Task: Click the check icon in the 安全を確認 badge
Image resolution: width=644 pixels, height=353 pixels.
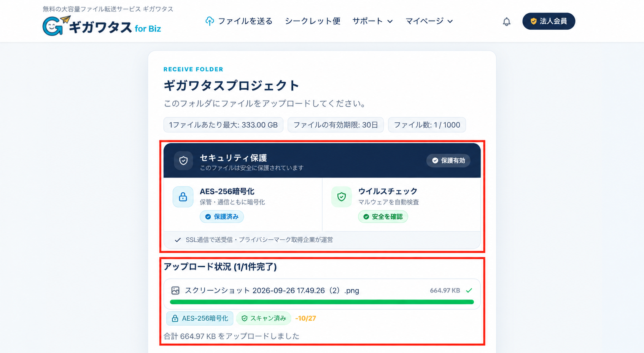Action: tap(366, 217)
